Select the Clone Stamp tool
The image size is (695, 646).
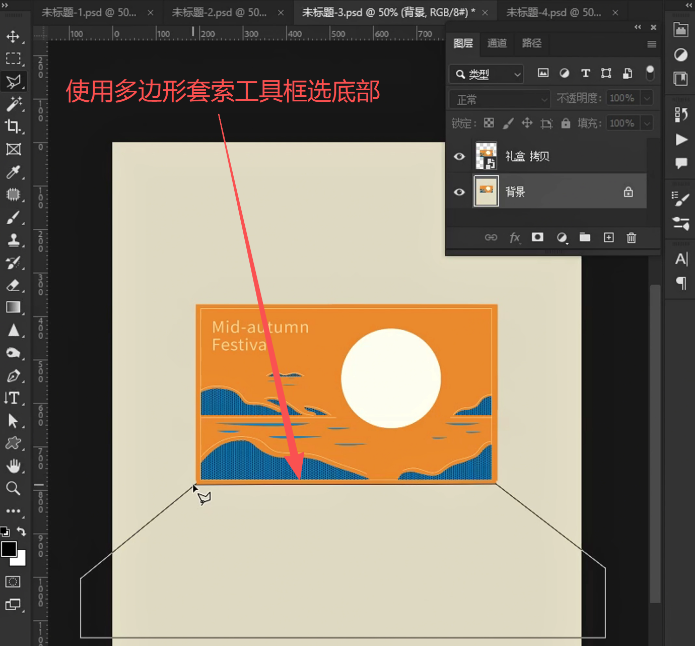(13, 240)
